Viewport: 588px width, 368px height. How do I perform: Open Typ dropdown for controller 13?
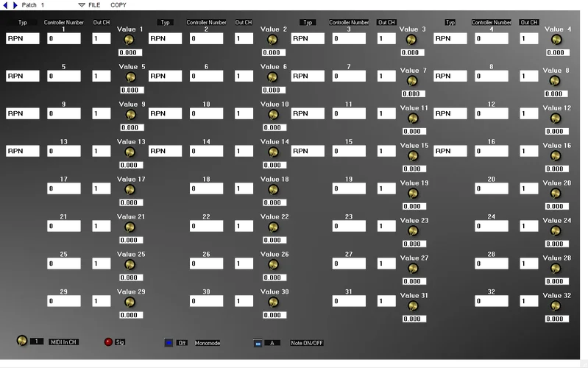point(23,151)
